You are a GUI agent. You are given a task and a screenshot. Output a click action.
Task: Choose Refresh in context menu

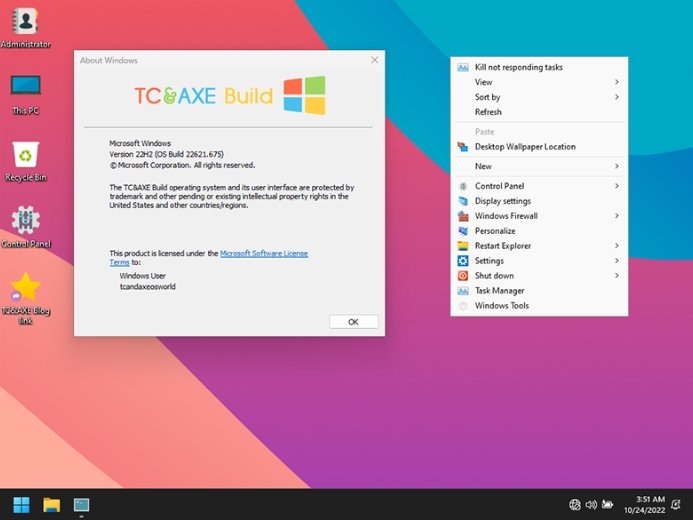539,112
